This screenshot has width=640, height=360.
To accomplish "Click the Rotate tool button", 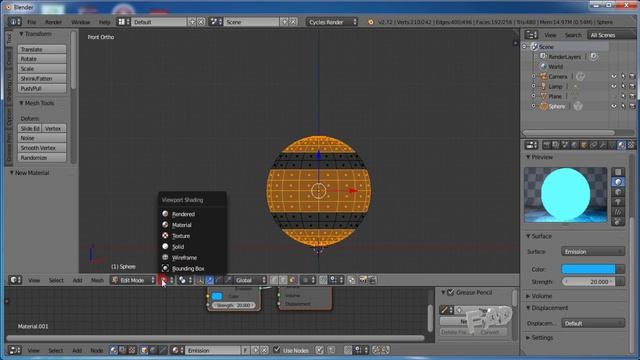I will point(42,59).
